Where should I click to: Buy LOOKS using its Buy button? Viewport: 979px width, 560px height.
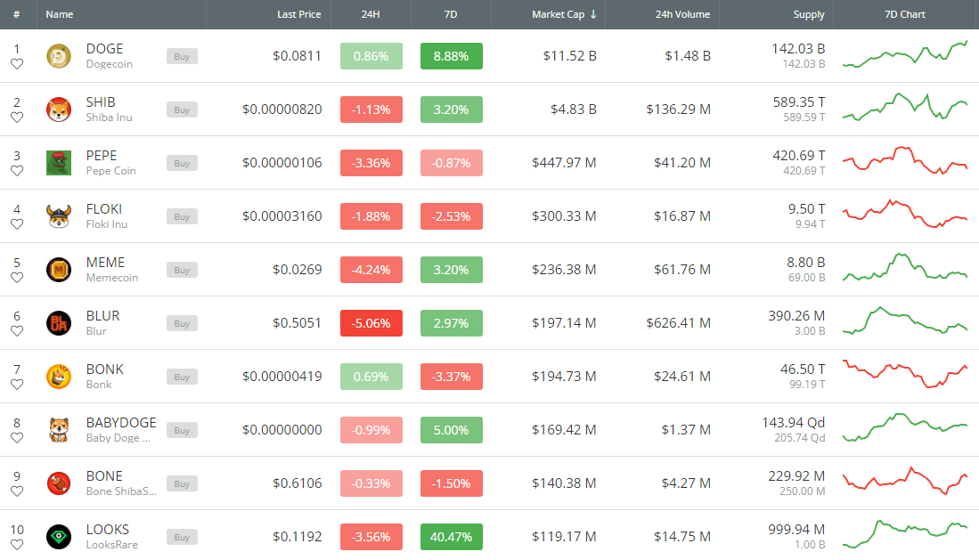coord(182,537)
